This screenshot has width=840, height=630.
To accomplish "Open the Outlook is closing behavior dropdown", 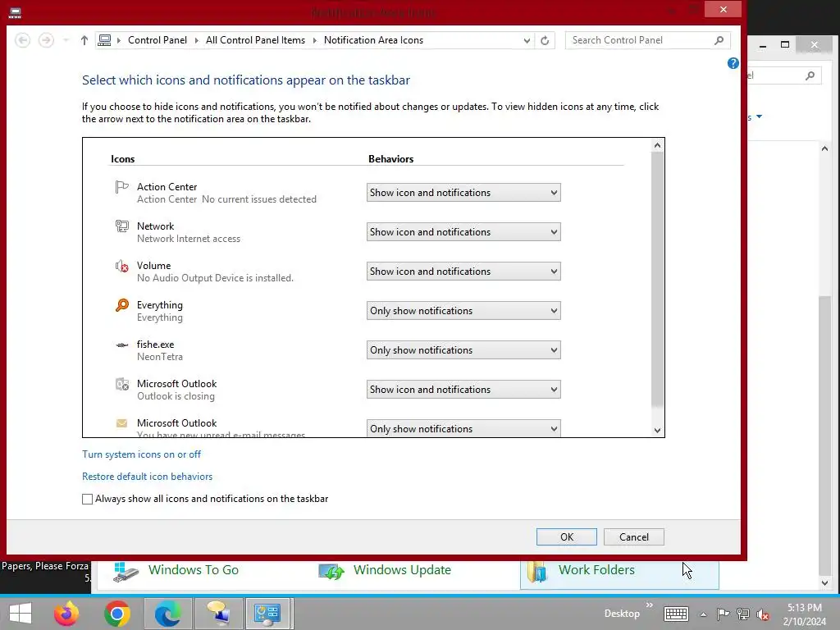I will (x=463, y=390).
